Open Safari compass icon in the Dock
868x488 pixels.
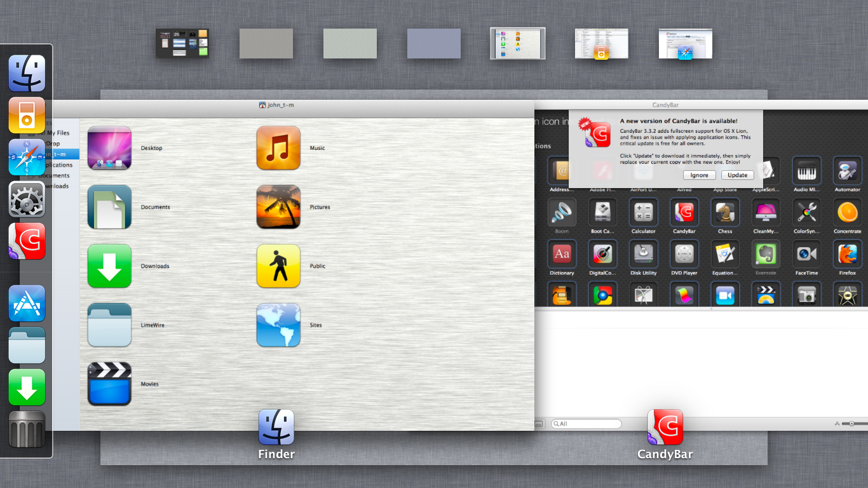(x=27, y=157)
